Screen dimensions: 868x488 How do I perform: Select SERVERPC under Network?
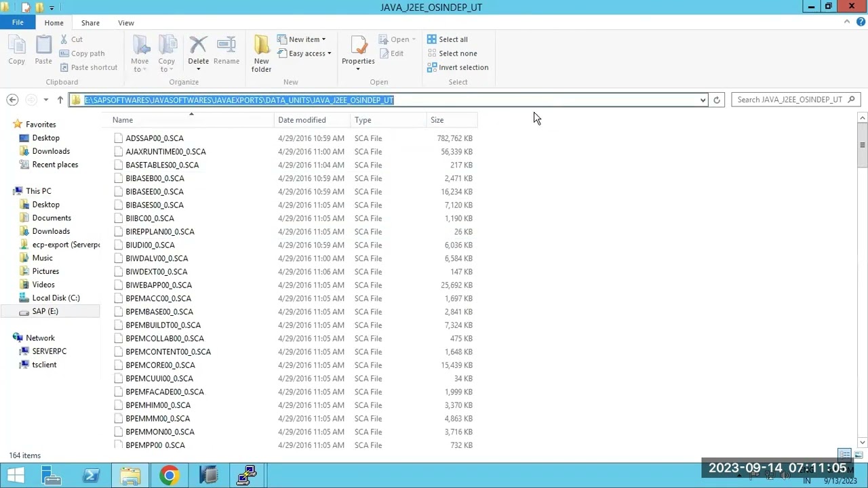pyautogui.click(x=49, y=351)
